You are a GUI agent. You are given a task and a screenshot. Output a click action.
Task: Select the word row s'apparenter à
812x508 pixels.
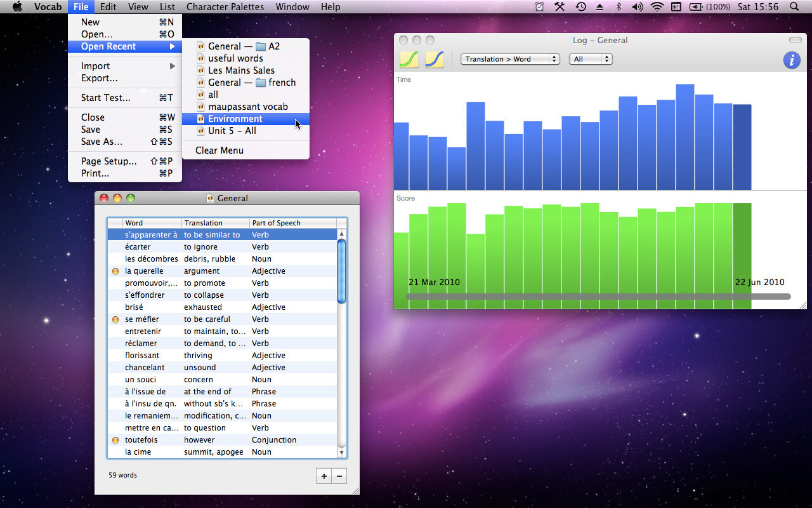pyautogui.click(x=222, y=235)
